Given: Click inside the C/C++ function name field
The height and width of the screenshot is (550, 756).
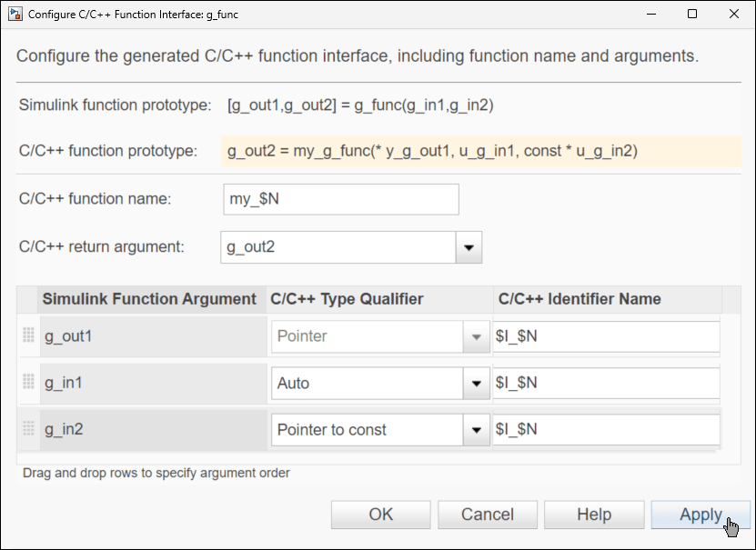Looking at the screenshot, I should click(340, 198).
